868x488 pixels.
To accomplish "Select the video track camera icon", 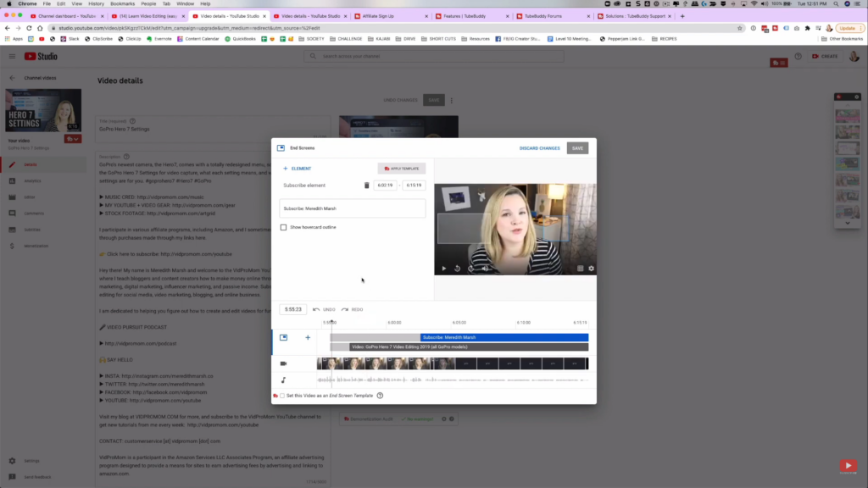I will pyautogui.click(x=283, y=363).
